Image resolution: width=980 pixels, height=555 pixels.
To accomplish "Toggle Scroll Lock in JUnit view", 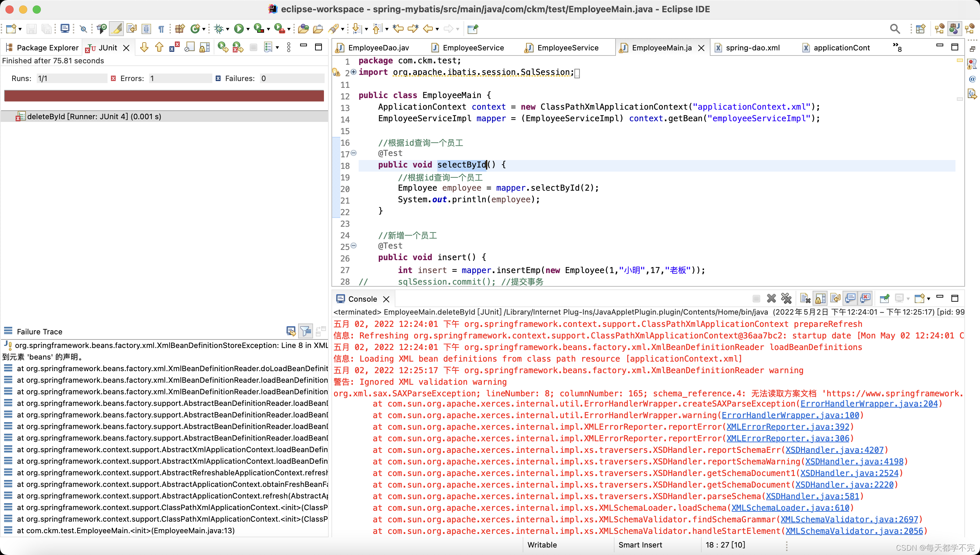I will pos(205,47).
